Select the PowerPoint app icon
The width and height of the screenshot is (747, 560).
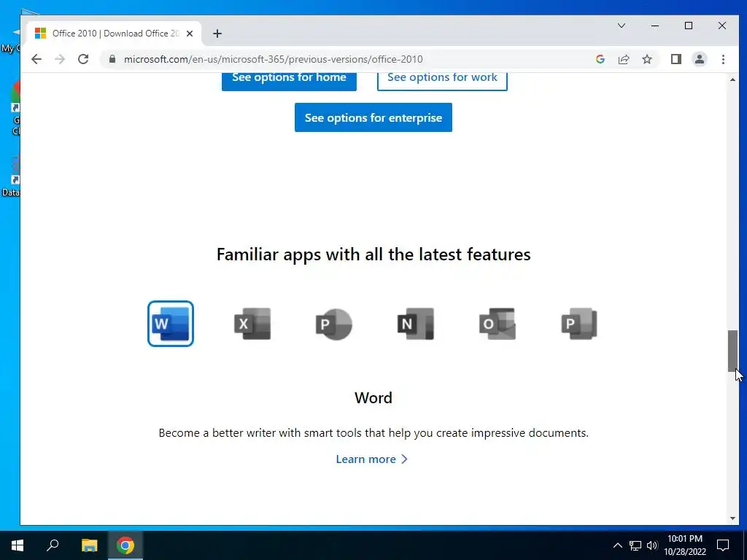[334, 324]
